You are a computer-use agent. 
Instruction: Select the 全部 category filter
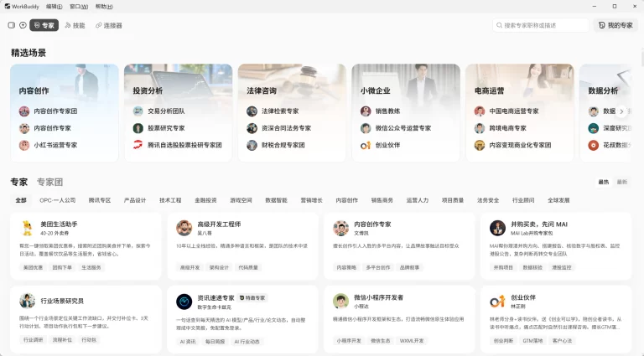click(x=21, y=200)
